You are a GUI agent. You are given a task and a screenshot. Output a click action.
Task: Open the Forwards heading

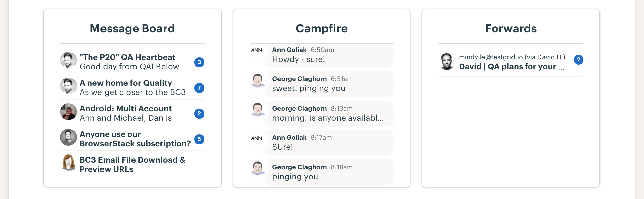[511, 29]
